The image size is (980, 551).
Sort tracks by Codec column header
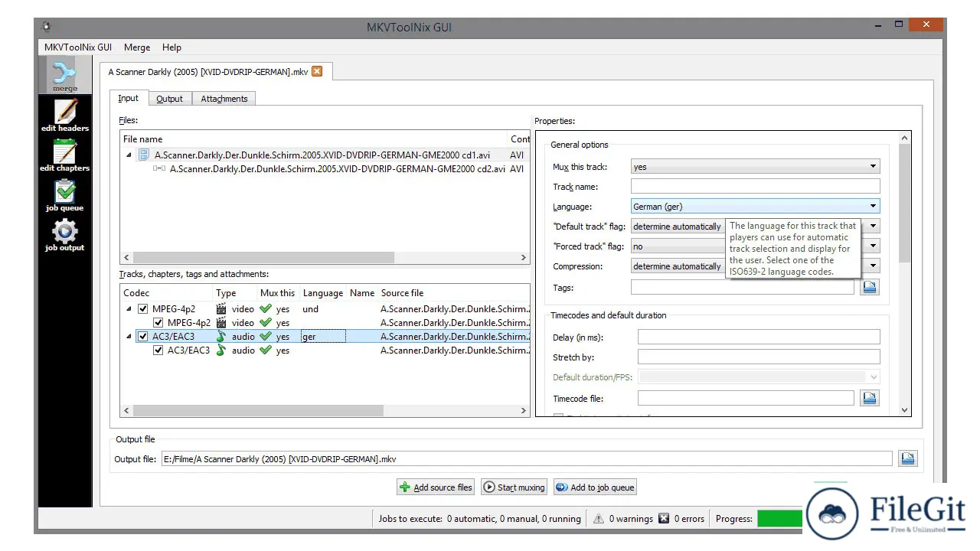click(166, 293)
